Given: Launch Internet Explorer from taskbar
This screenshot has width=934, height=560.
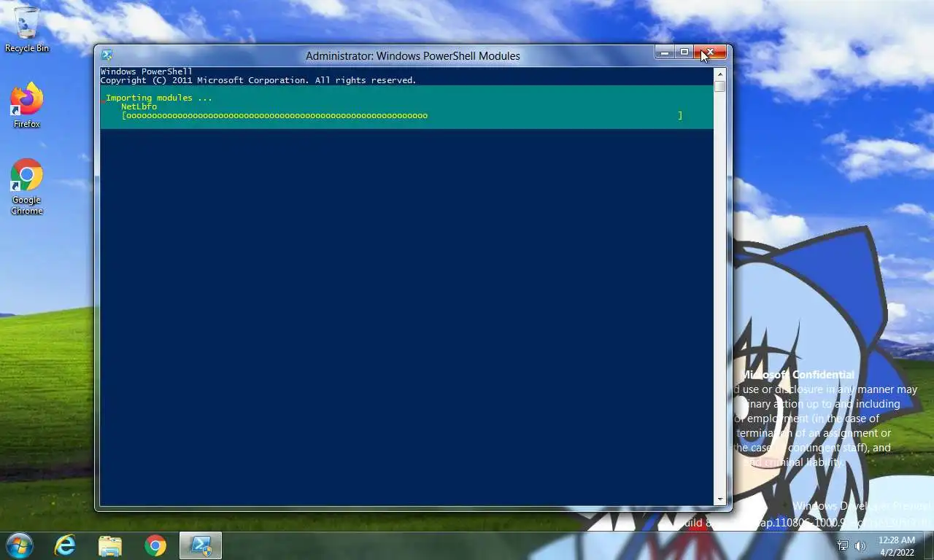Looking at the screenshot, I should coord(65,545).
